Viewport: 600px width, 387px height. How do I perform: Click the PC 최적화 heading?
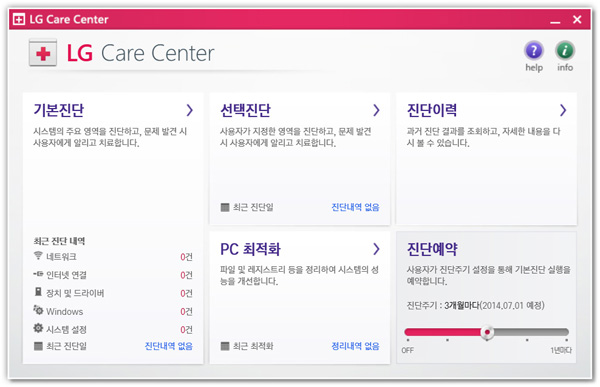pyautogui.click(x=250, y=249)
